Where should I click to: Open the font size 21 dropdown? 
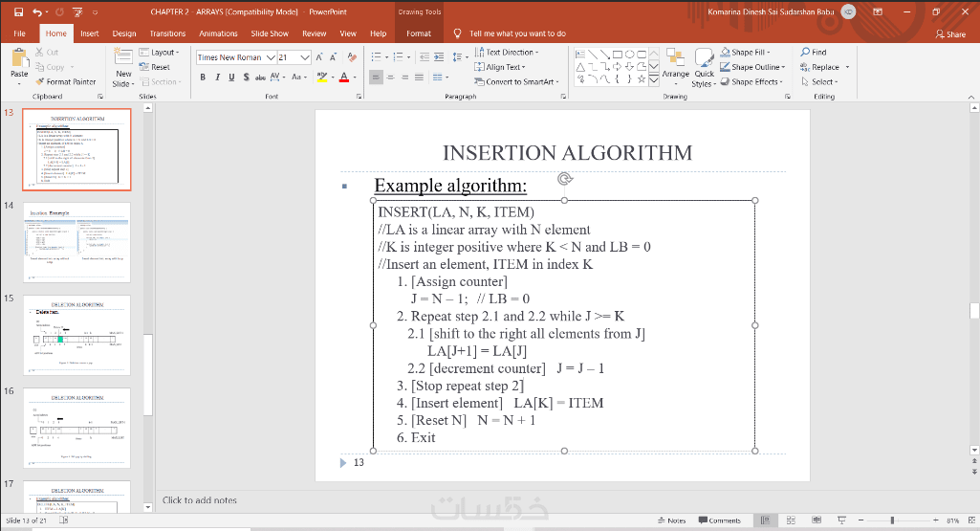pos(304,57)
